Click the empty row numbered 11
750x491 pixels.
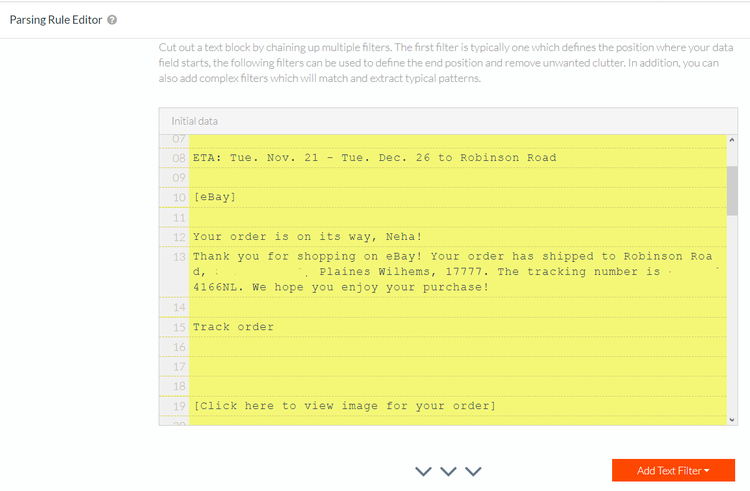tap(452, 217)
